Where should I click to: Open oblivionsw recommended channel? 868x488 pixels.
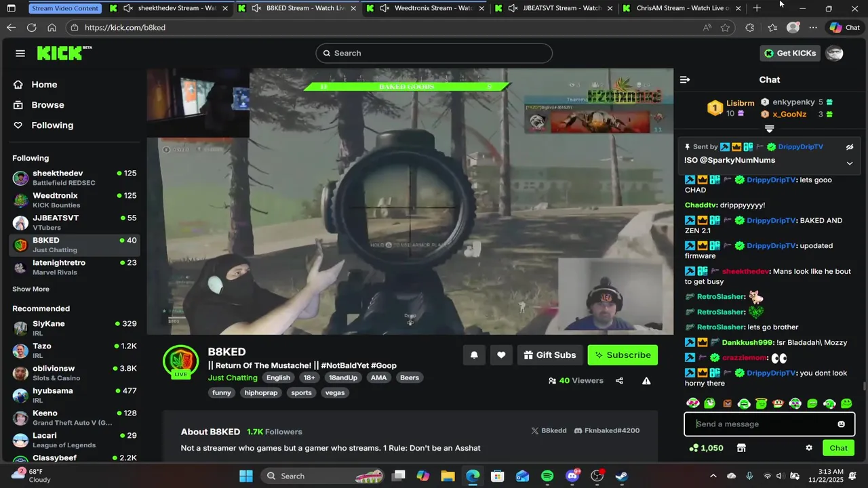pos(75,373)
